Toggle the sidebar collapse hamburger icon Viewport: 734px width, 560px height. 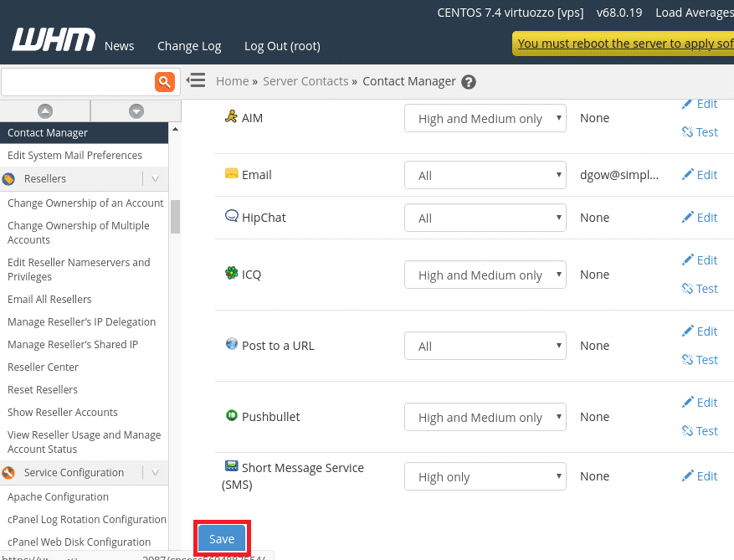click(x=196, y=80)
